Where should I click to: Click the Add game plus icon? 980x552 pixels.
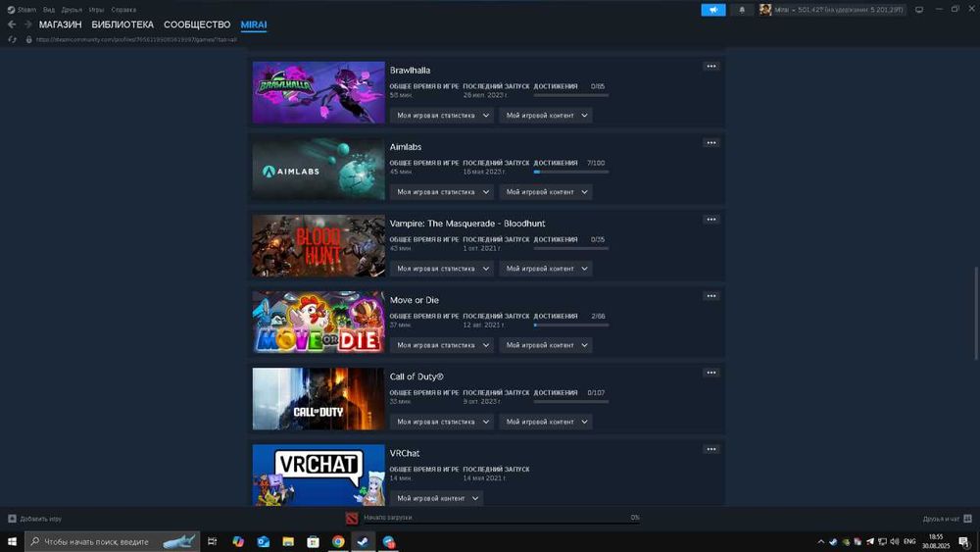pos(12,519)
